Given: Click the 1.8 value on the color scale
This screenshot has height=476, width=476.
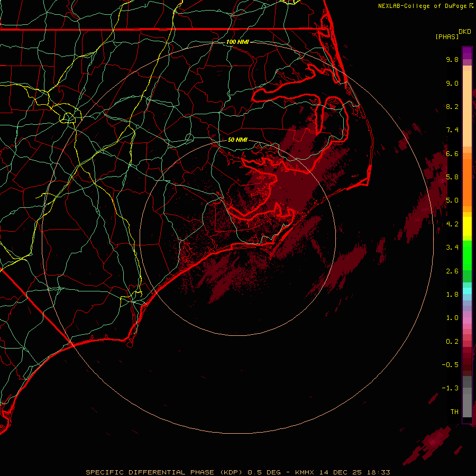Looking at the screenshot, I should [x=452, y=295].
